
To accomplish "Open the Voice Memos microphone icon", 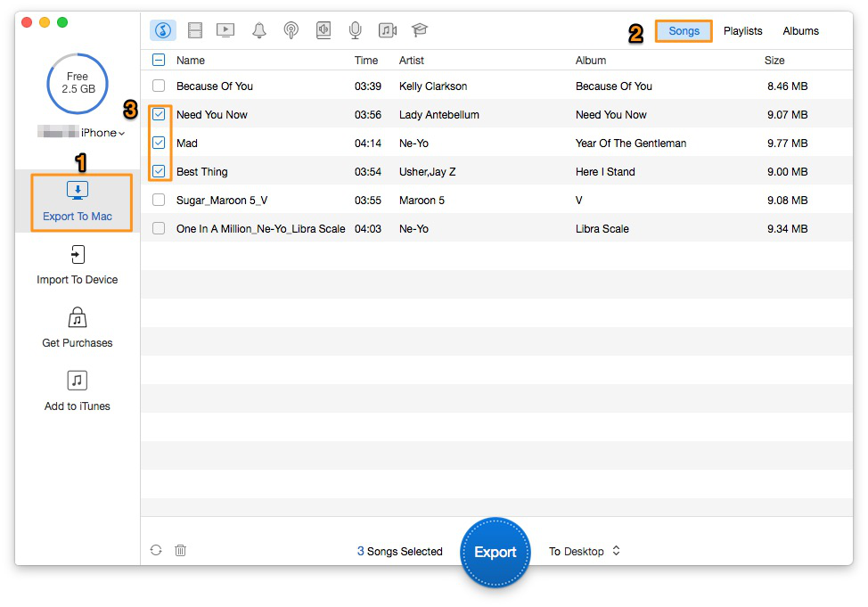I will tap(355, 30).
